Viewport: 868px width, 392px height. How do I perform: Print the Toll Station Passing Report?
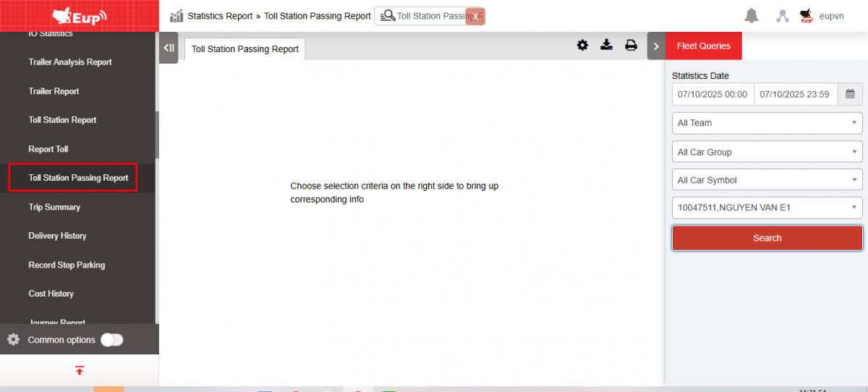[631, 46]
